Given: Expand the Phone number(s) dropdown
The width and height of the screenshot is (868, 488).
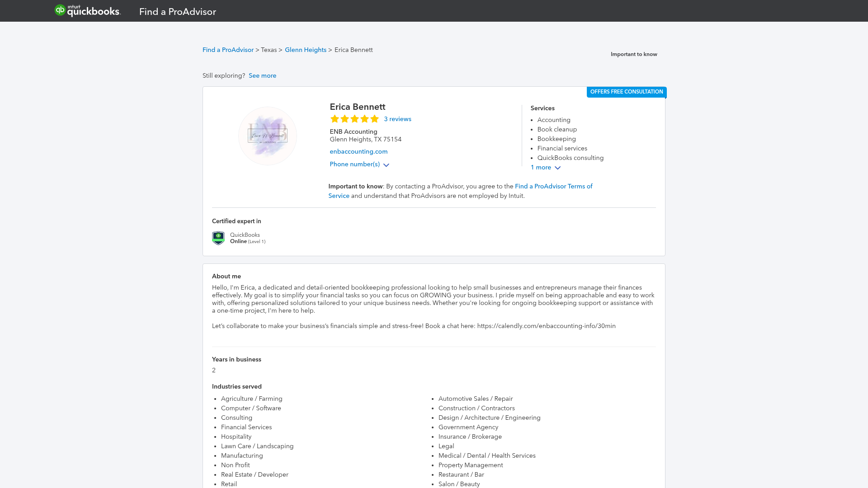Looking at the screenshot, I should 355,164.
